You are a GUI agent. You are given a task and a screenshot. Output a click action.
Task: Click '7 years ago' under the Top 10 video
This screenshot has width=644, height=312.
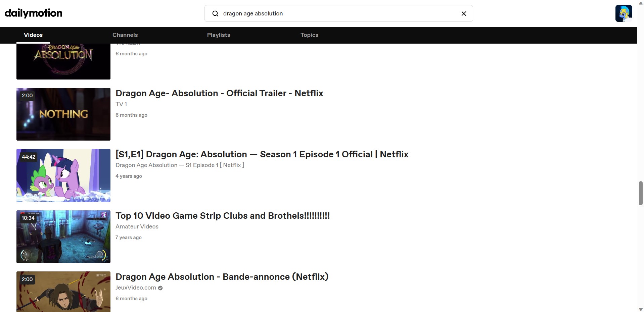[129, 238]
